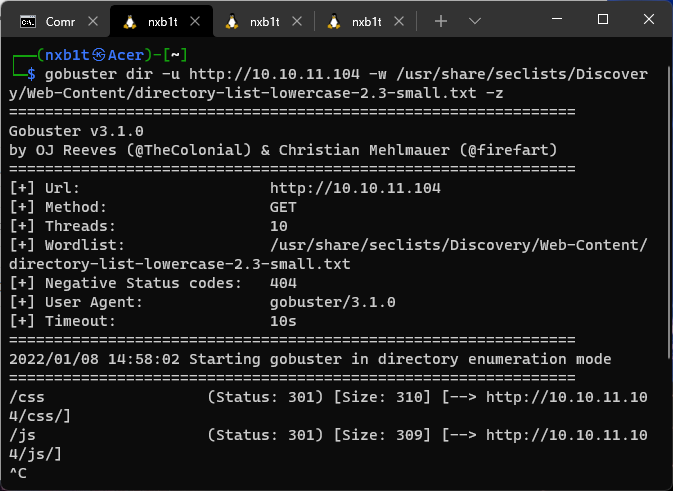Maximize the terminal window

click(x=603, y=19)
